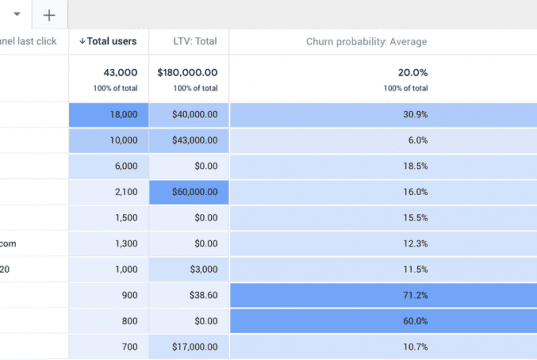Click the plus icon to add tab
The image size is (537, 360).
[49, 15]
